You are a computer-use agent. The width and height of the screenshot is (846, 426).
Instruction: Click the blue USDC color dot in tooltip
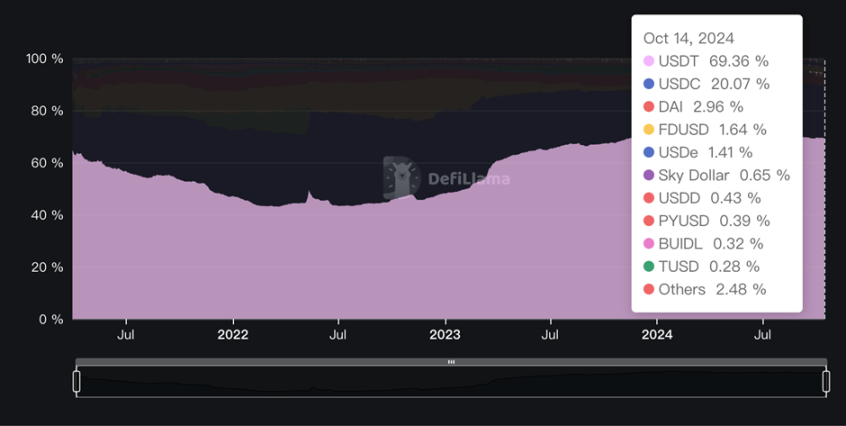(x=649, y=84)
